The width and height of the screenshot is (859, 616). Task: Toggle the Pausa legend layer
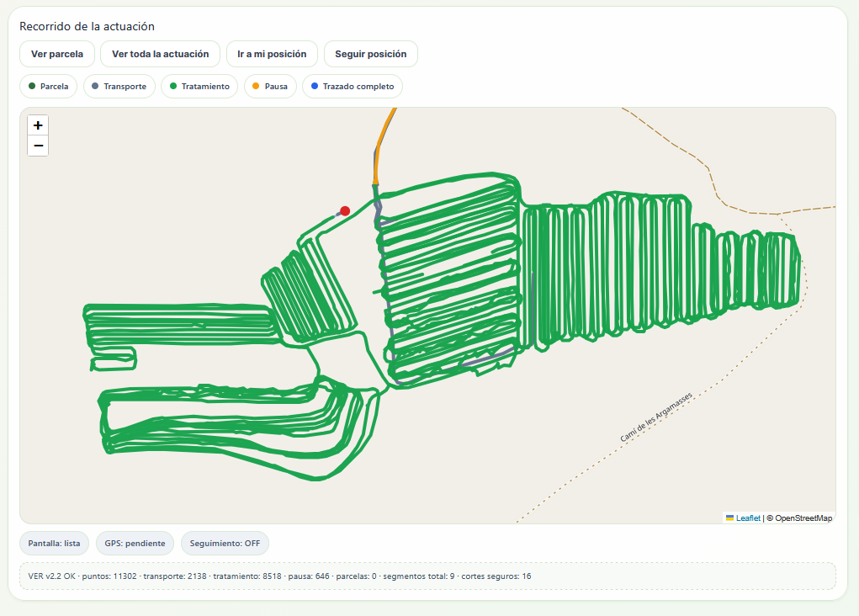pos(270,86)
